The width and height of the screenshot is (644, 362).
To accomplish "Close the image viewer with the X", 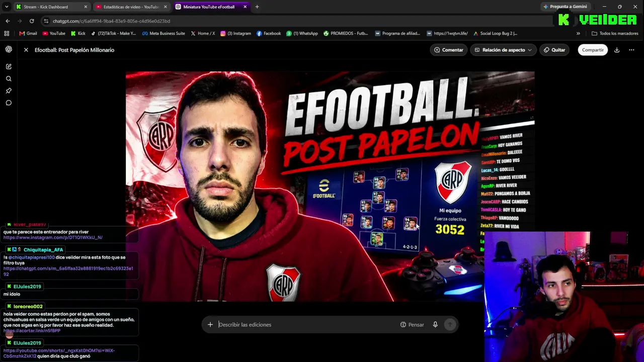I will pos(26,50).
